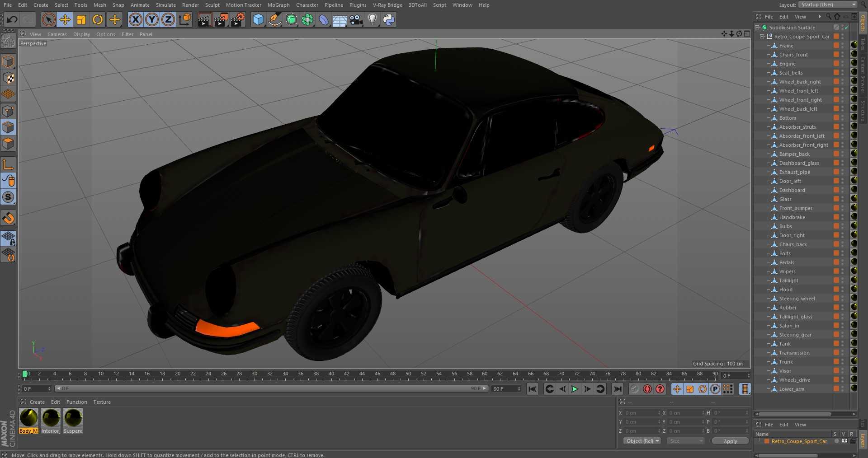Collapse the Subdivision Surface object
This screenshot has width=868, height=458.
757,27
